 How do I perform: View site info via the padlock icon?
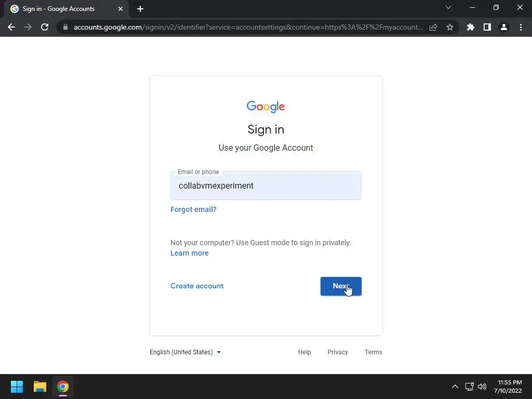[x=65, y=27]
